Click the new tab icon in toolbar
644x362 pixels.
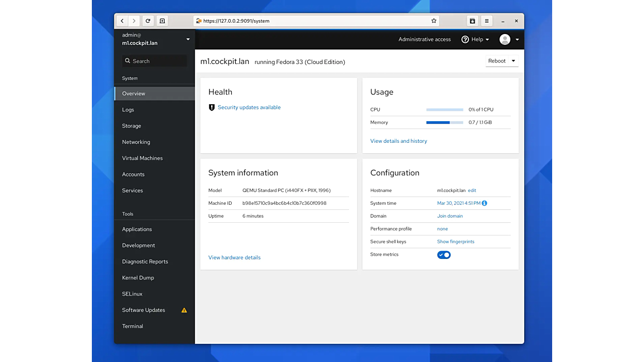click(162, 21)
